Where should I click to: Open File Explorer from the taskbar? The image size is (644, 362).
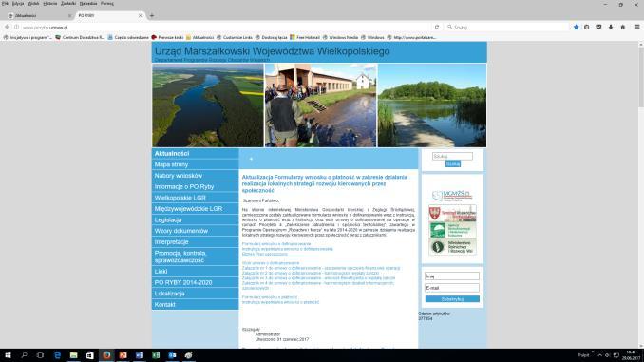click(x=73, y=355)
